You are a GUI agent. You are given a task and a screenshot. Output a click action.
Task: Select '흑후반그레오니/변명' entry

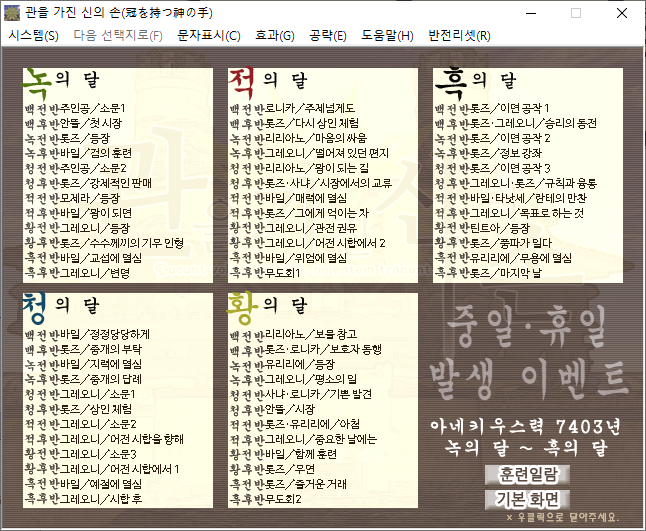click(x=77, y=273)
